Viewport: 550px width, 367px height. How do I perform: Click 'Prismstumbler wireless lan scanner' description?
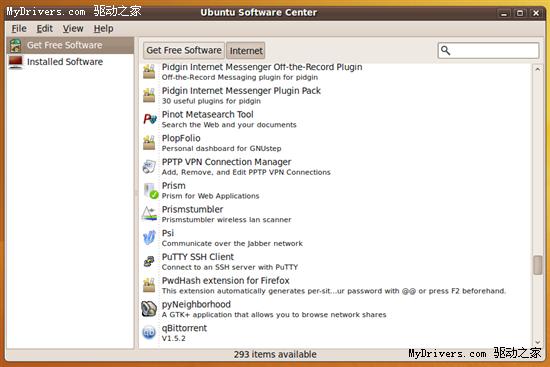226,220
